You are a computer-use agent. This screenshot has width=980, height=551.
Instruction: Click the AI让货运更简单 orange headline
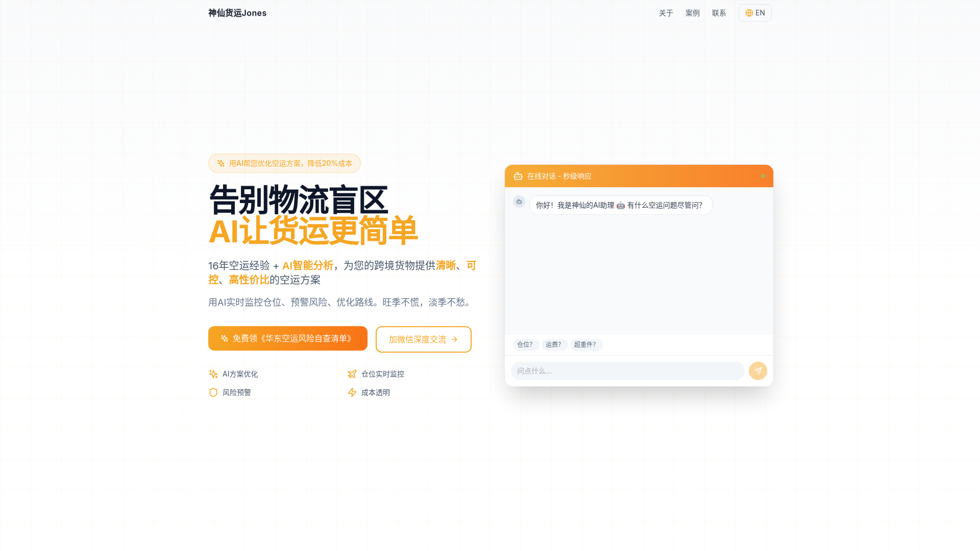pos(313,231)
